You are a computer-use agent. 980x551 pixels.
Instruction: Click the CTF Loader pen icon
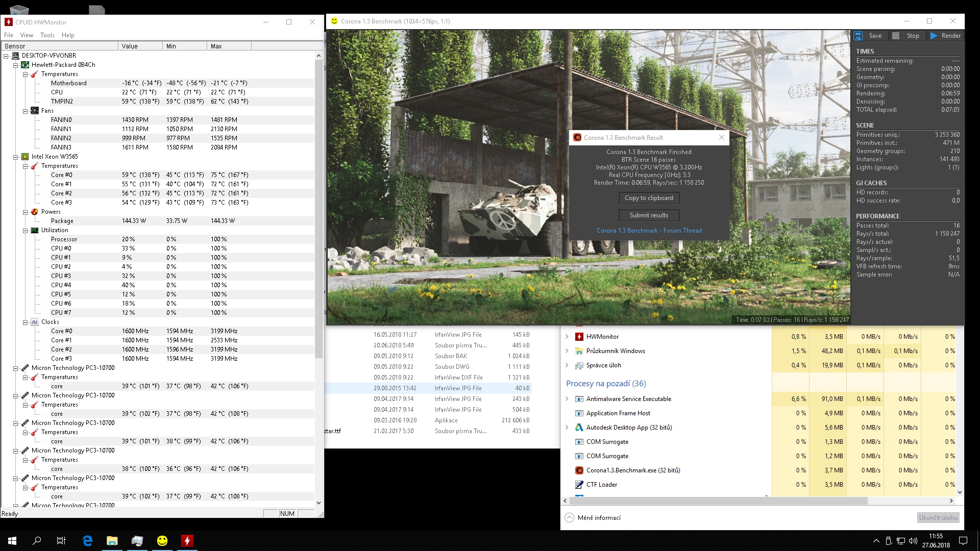pyautogui.click(x=579, y=485)
